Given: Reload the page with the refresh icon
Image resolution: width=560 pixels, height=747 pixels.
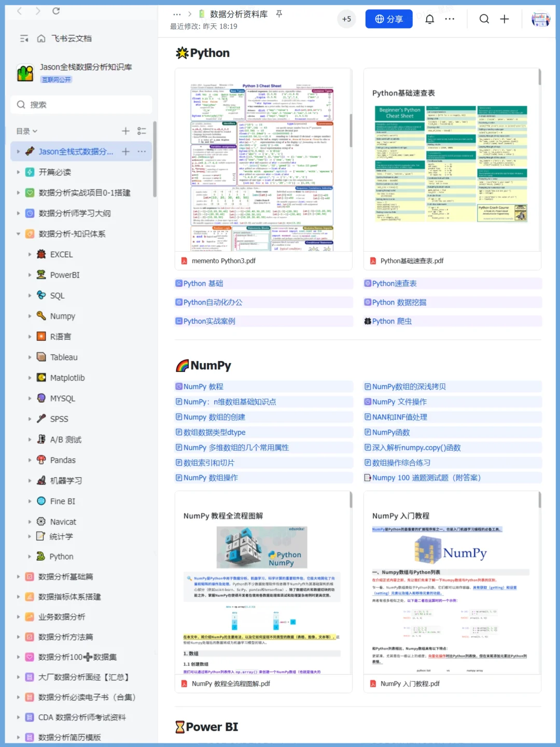Looking at the screenshot, I should tap(56, 11).
